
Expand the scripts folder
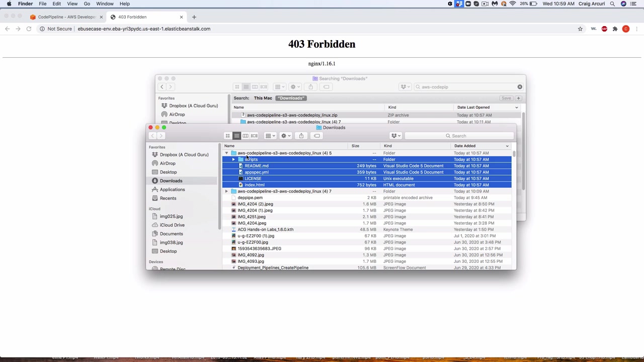[233, 159]
